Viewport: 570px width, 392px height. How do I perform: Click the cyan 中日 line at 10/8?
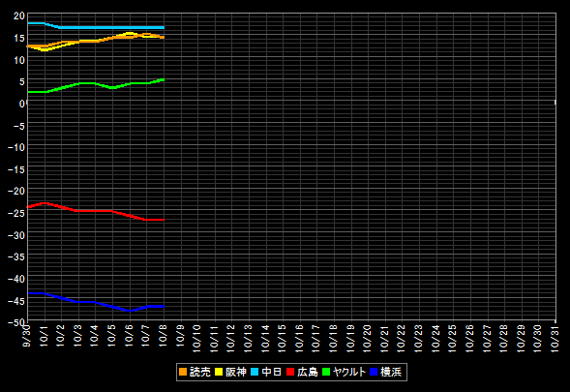click(164, 28)
